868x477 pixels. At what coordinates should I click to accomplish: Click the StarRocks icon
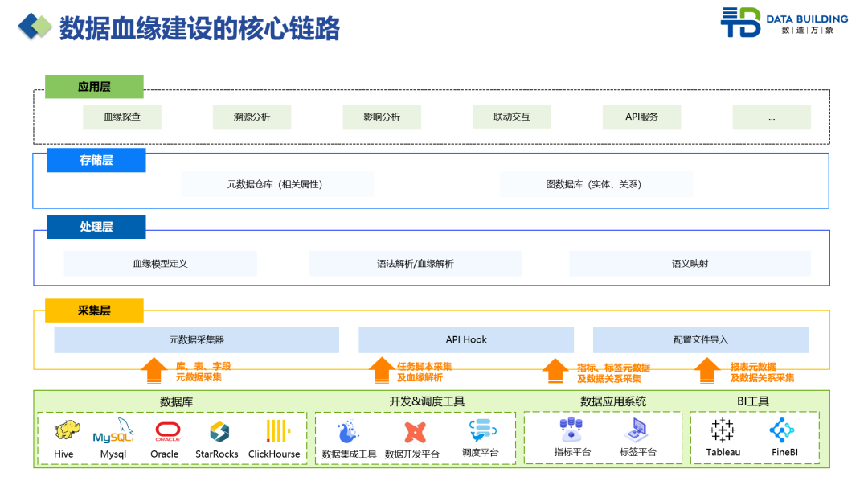219,432
